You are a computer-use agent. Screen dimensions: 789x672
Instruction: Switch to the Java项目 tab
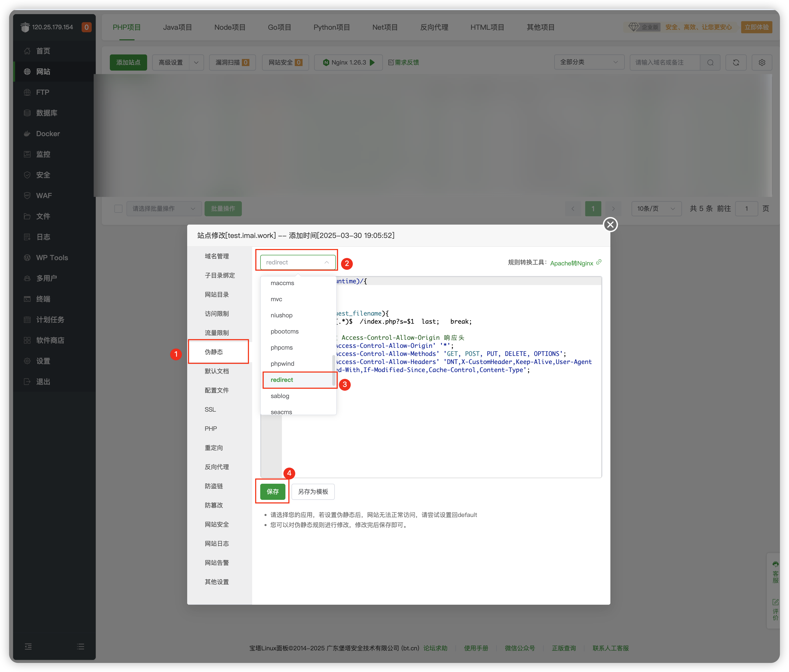[177, 27]
